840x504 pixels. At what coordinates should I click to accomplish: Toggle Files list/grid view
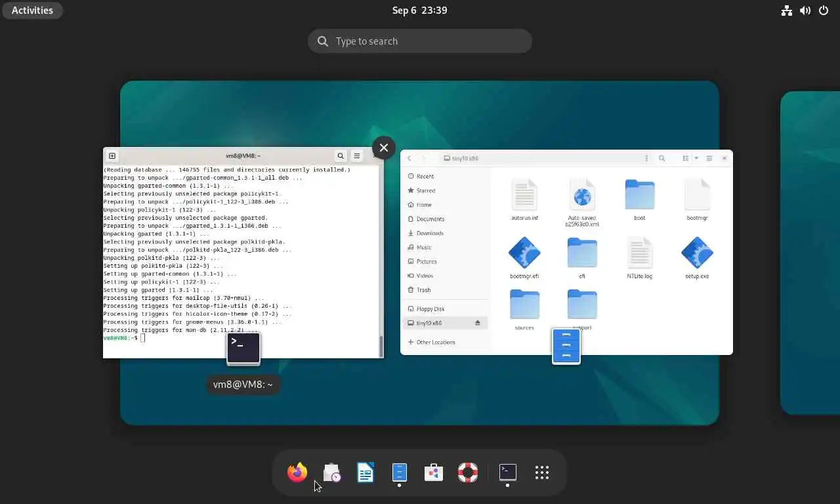pos(686,158)
